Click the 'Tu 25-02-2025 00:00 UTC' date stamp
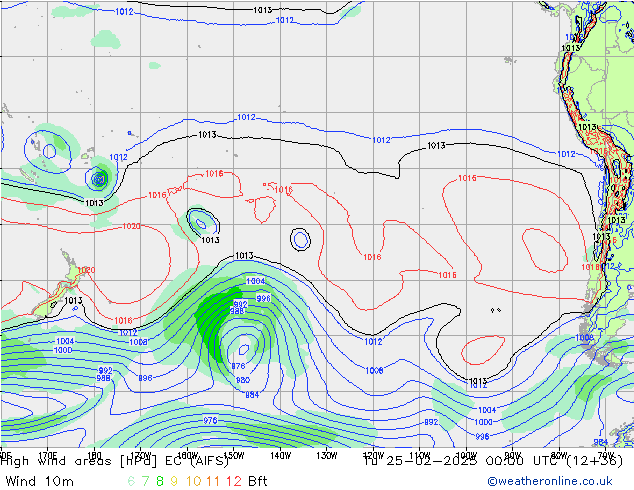 click(463, 461)
